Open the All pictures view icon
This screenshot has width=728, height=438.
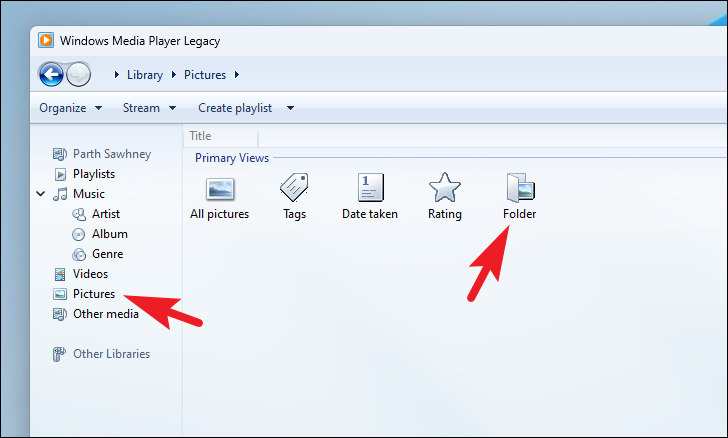[x=220, y=189]
